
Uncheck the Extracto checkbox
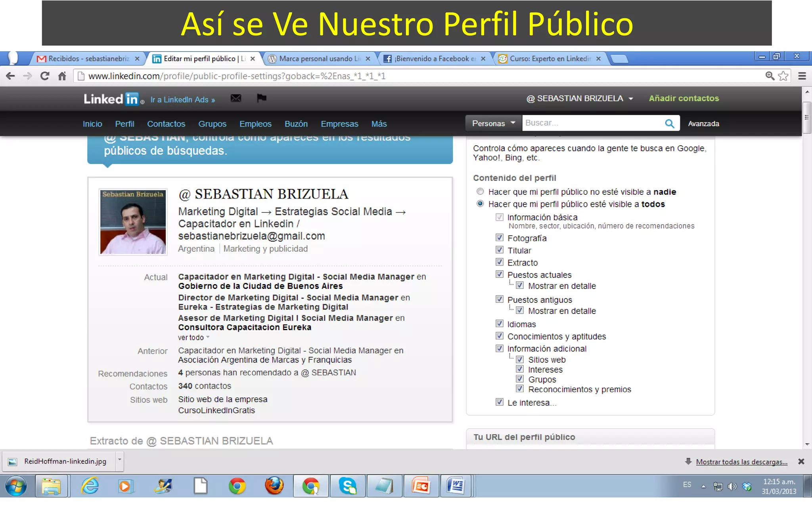pos(500,262)
